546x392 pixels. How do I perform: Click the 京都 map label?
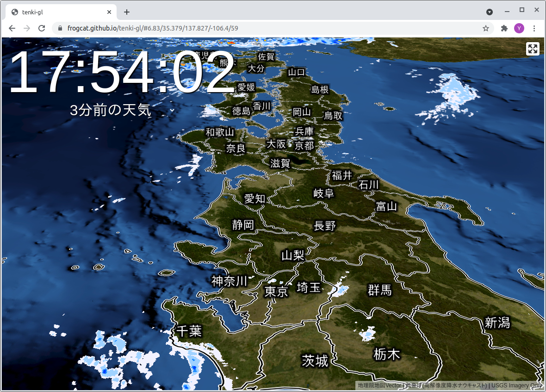[304, 145]
